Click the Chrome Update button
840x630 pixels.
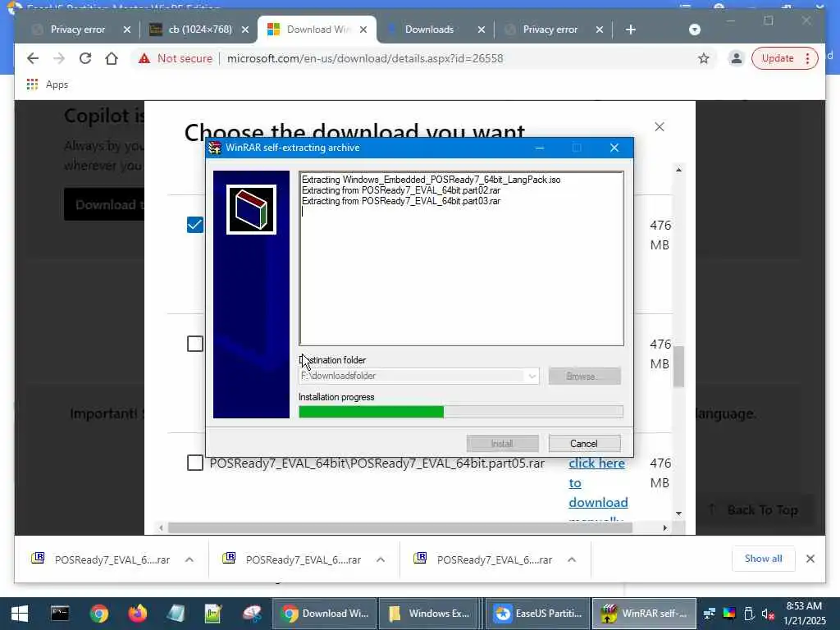click(x=778, y=58)
